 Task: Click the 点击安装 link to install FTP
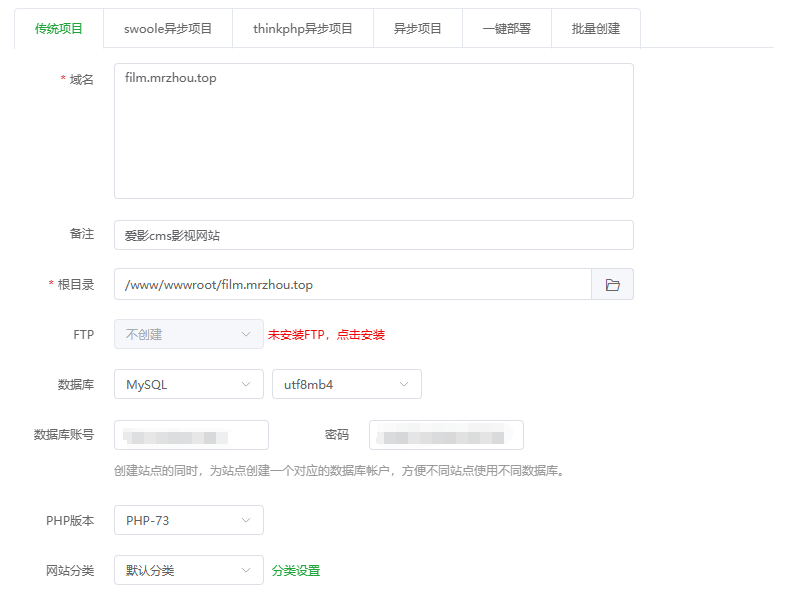[361, 335]
